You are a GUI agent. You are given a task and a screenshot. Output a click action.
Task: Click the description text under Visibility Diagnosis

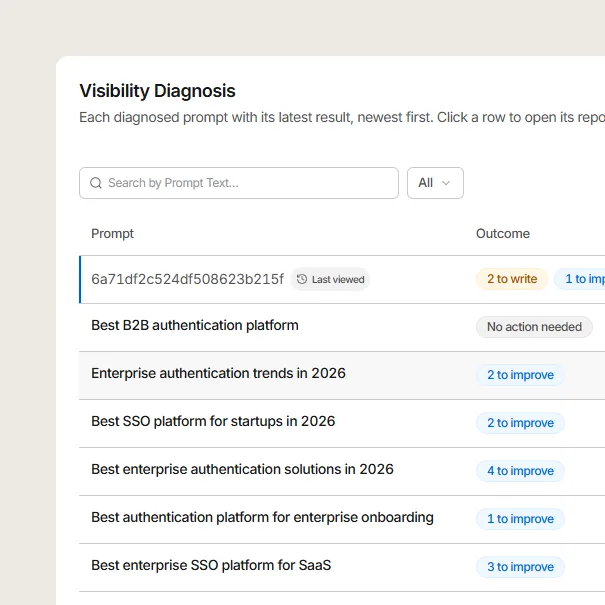tap(342, 117)
